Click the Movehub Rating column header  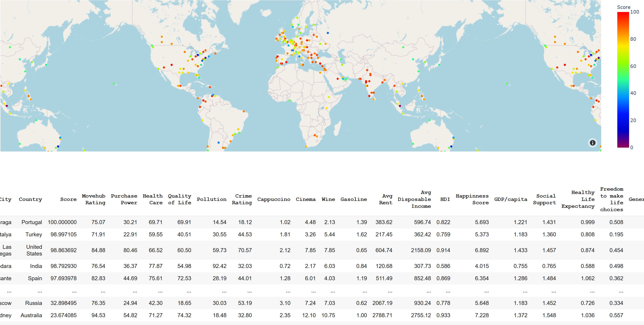94,199
